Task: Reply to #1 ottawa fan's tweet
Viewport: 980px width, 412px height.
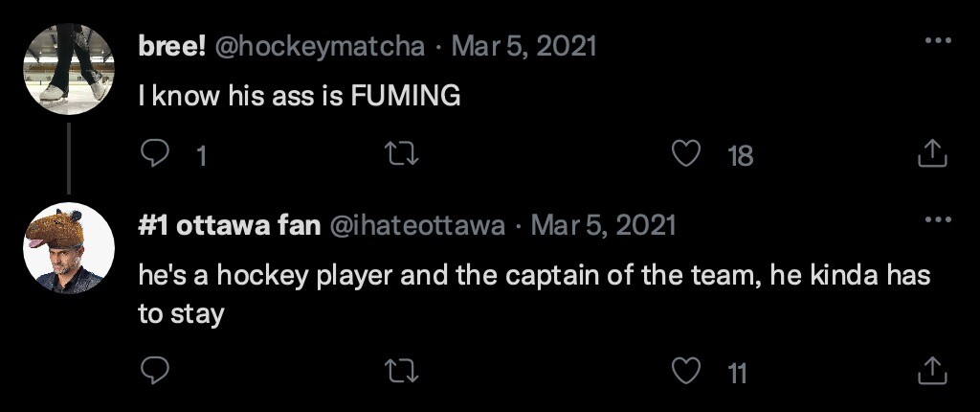Action: [155, 369]
